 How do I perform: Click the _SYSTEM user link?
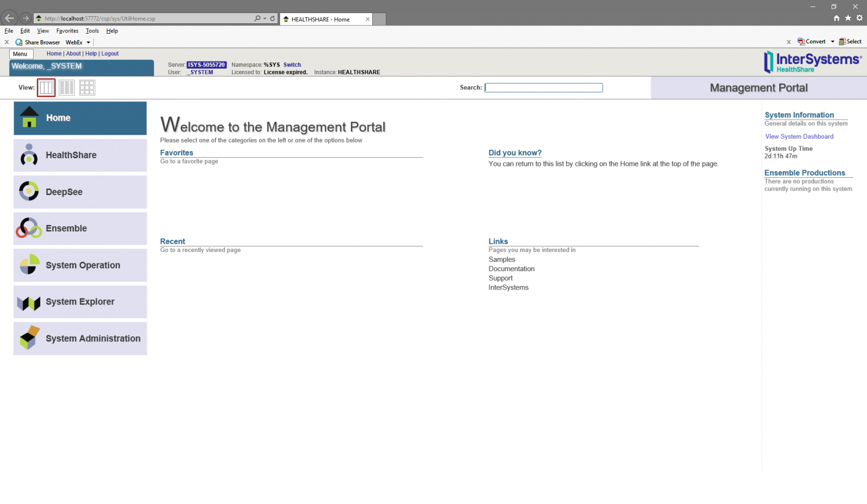click(200, 72)
